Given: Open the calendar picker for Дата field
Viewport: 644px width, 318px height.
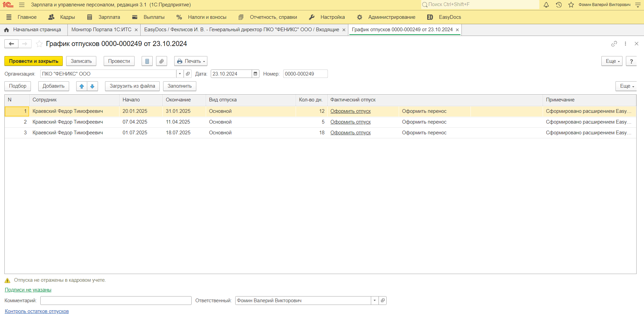Looking at the screenshot, I should click(x=255, y=74).
